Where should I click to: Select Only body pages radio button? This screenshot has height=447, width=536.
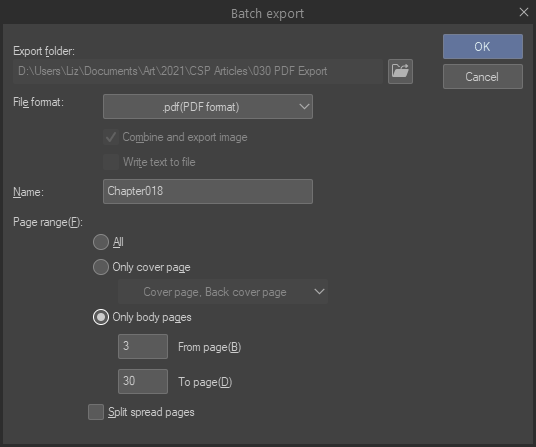(x=101, y=317)
